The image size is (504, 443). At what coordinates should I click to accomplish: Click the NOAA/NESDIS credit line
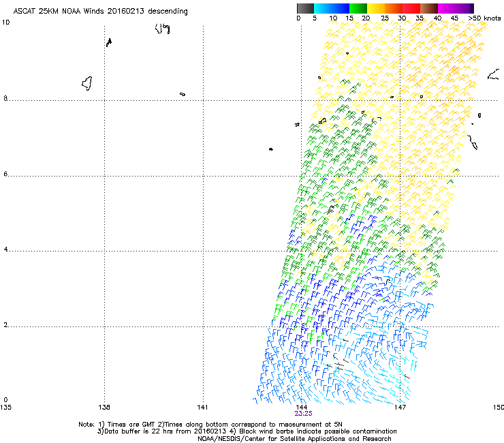(294, 439)
